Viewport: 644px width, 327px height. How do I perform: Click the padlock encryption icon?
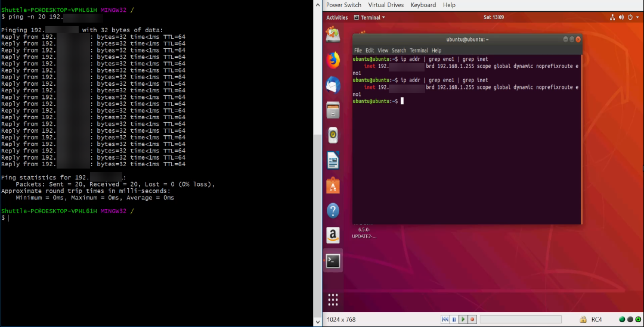tap(583, 319)
